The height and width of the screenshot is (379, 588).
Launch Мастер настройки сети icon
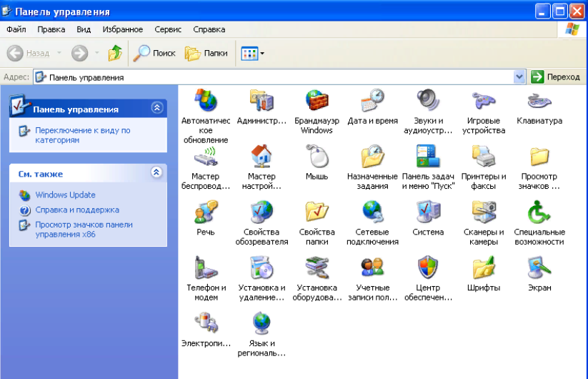(x=261, y=156)
